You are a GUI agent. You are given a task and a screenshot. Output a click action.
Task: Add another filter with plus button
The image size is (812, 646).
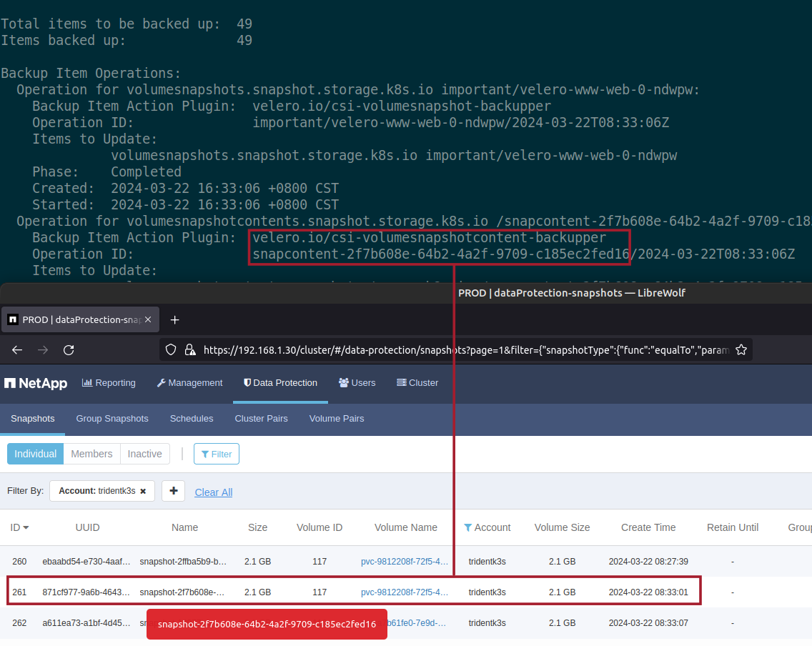pyautogui.click(x=174, y=491)
